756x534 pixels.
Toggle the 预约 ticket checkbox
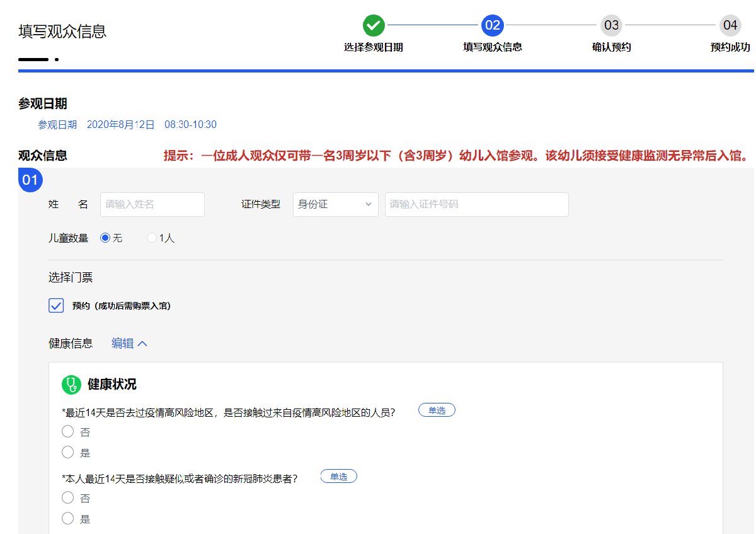[x=56, y=306]
